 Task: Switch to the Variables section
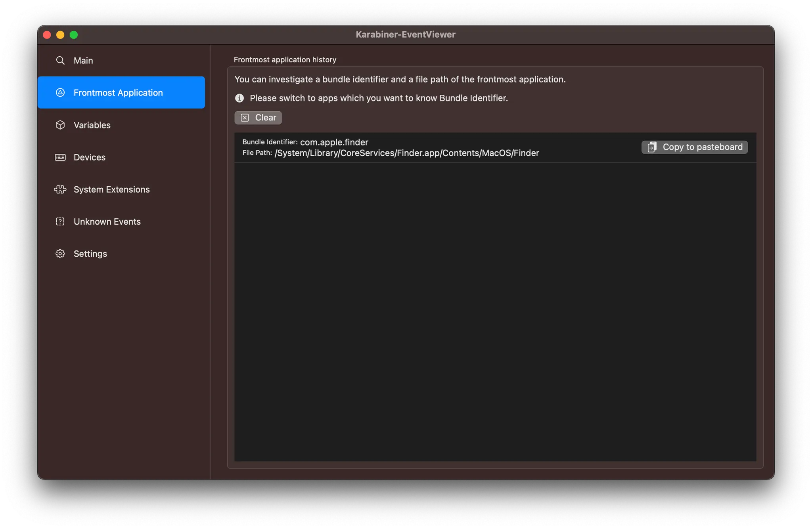[x=92, y=125]
